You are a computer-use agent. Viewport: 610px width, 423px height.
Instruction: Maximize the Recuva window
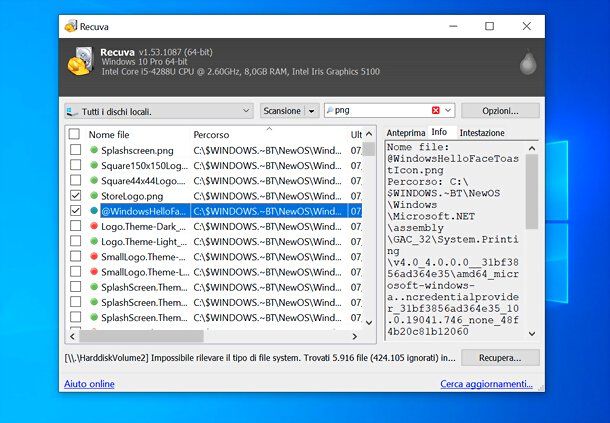pos(489,26)
